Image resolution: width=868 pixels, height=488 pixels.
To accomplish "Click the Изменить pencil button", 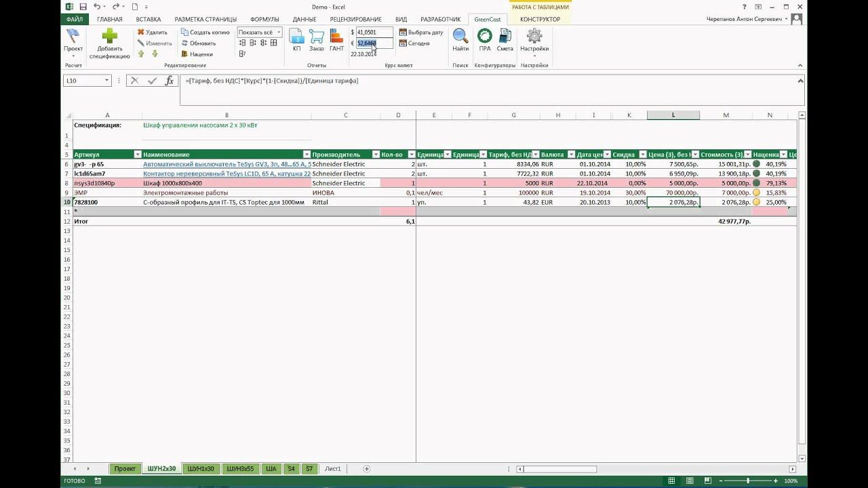I will point(155,43).
